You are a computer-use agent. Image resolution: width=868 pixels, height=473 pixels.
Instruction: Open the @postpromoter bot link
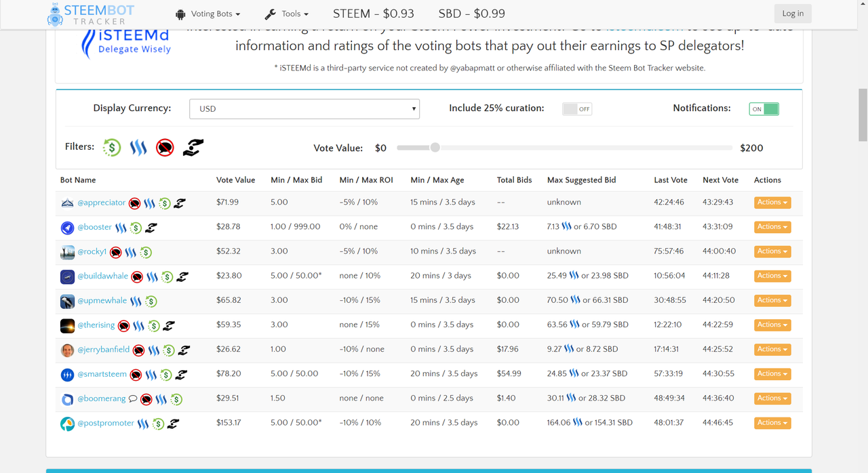click(x=106, y=423)
